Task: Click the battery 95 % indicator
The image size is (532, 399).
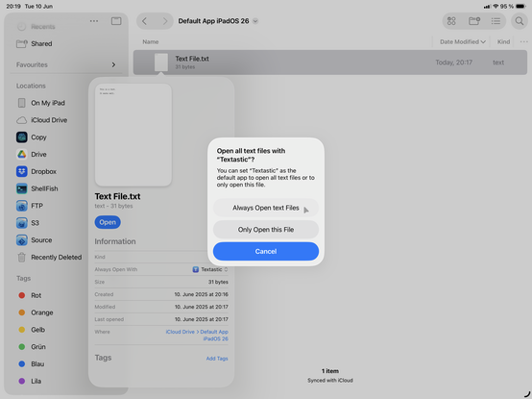Action: pos(513,6)
